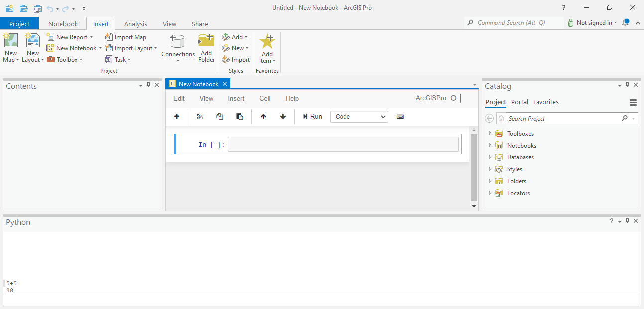This screenshot has width=644, height=309.
Task: Open the Add Item favorites tool
Action: coord(267,47)
